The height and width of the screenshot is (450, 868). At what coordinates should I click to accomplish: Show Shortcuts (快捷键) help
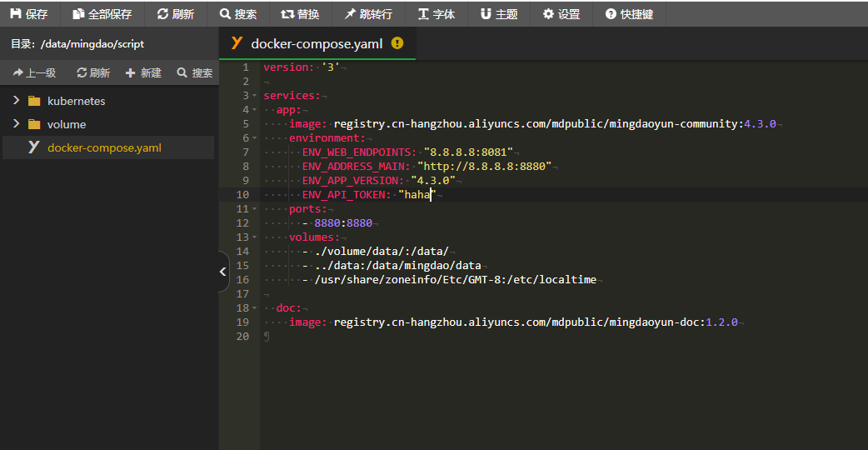click(629, 14)
